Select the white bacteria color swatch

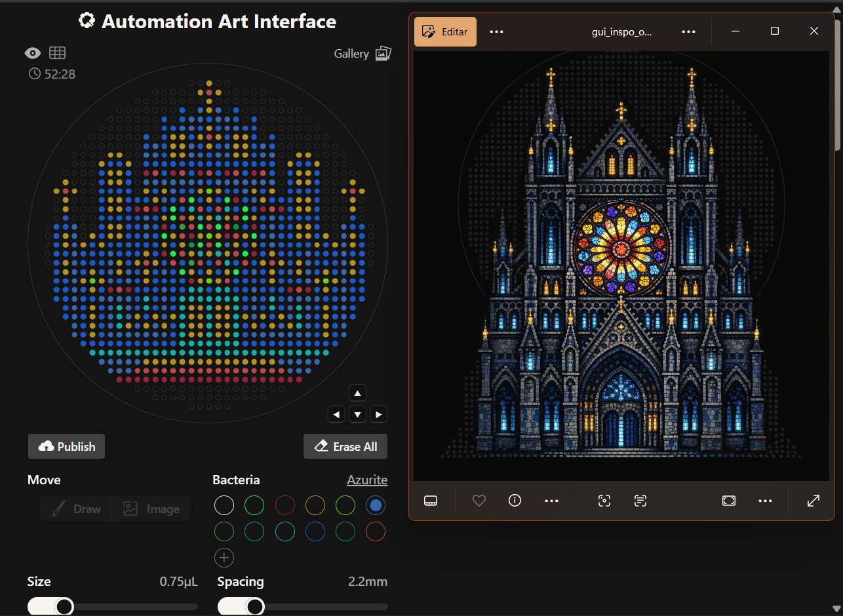(x=224, y=505)
